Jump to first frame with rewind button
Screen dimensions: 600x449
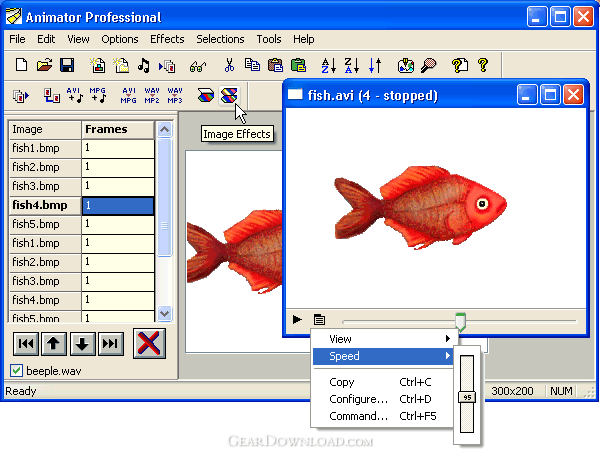click(26, 343)
